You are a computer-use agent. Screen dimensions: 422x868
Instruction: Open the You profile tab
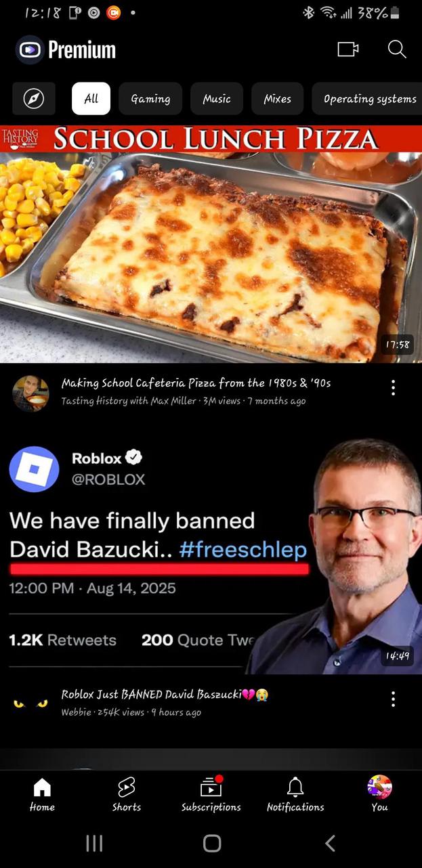click(379, 794)
